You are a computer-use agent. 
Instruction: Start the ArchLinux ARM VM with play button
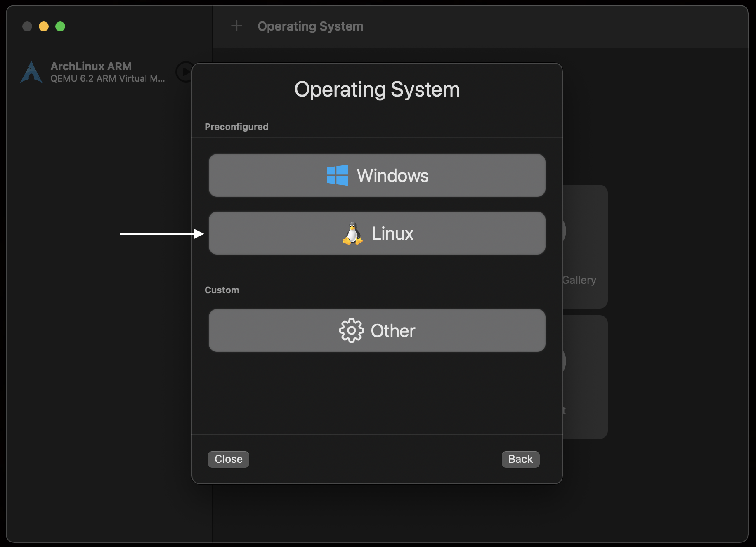tap(184, 72)
